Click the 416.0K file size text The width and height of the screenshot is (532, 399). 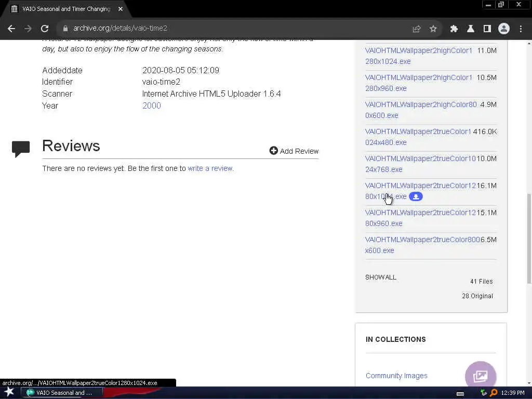(x=485, y=131)
